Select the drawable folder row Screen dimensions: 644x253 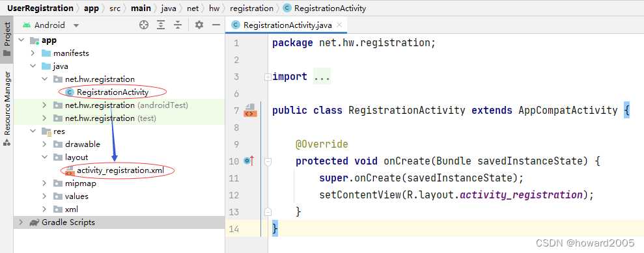[x=119, y=144]
